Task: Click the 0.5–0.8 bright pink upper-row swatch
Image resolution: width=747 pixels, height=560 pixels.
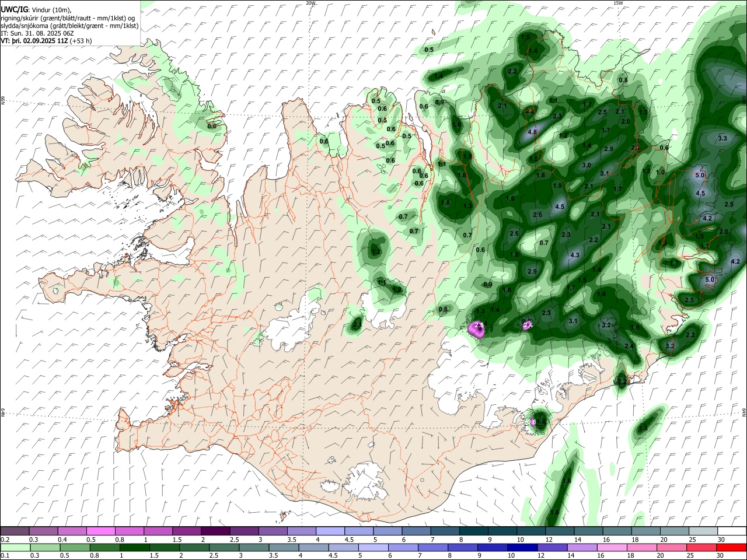Action: [x=100, y=531]
